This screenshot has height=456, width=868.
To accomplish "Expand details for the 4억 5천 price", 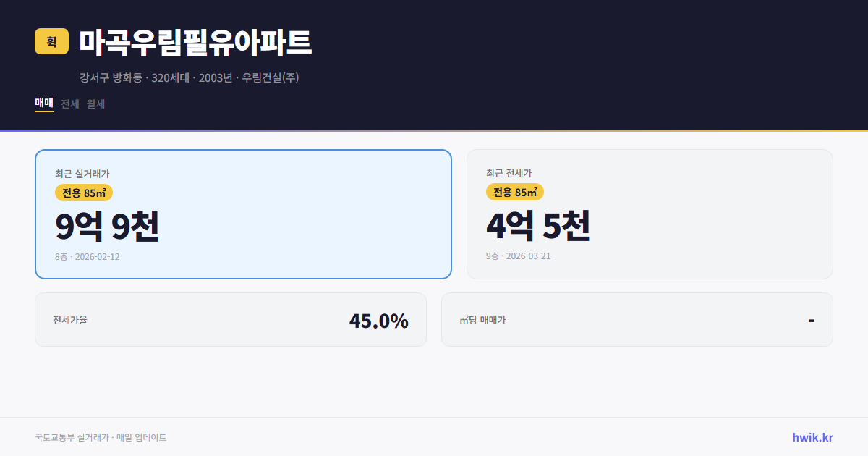I will [x=539, y=226].
